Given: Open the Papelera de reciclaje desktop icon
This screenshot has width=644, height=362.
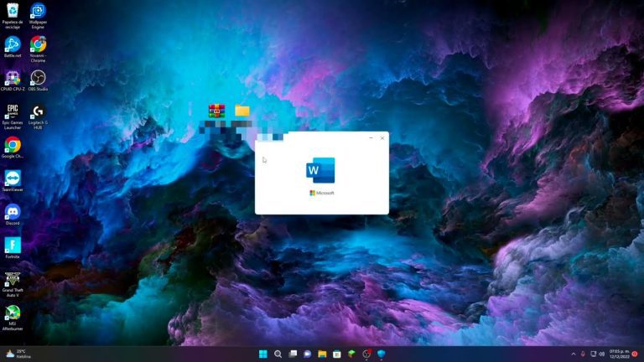Looking at the screenshot, I should coord(13,10).
